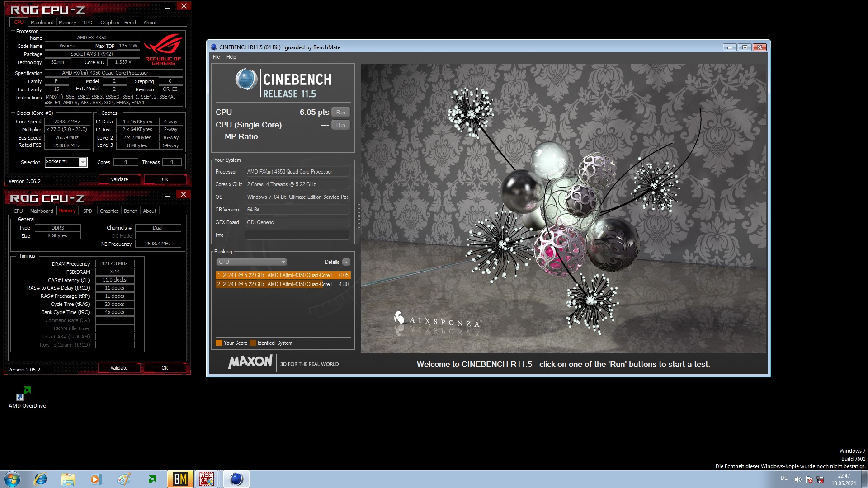
Task: Select Bench tab in lower CPU-Z window
Action: pos(130,211)
